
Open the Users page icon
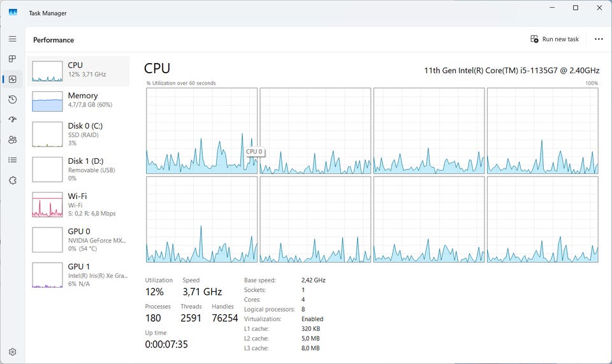pyautogui.click(x=13, y=140)
